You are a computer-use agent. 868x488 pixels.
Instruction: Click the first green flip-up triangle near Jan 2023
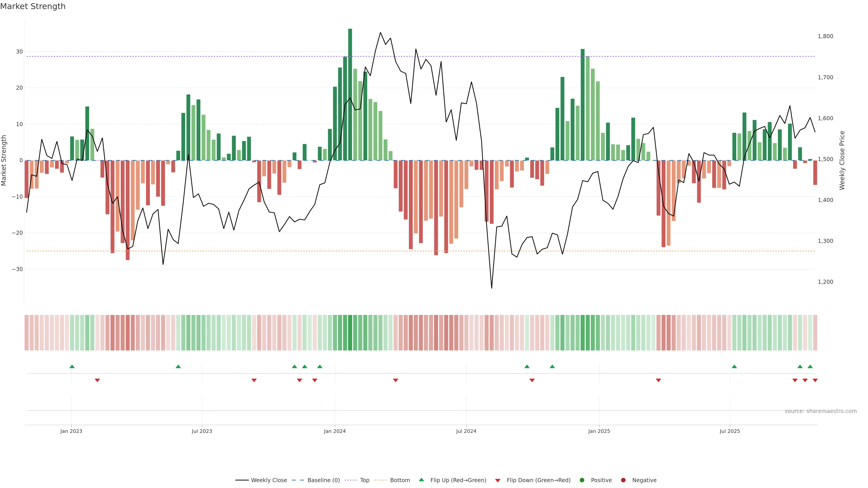coord(72,366)
